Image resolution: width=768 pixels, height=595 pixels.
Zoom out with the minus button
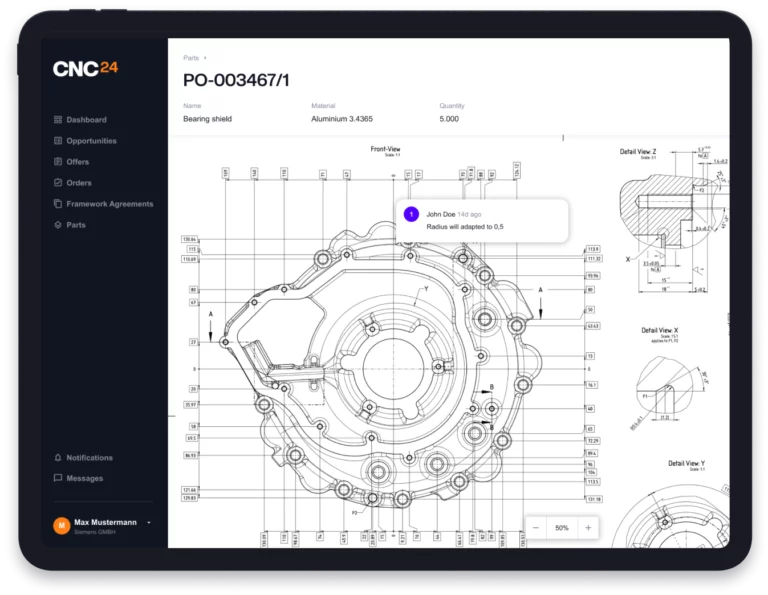tap(536, 527)
